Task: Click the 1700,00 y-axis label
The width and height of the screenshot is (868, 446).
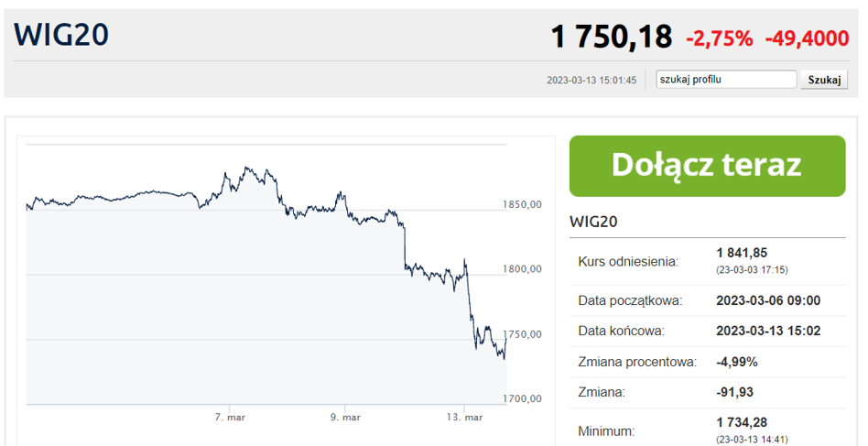Action: coord(522,398)
